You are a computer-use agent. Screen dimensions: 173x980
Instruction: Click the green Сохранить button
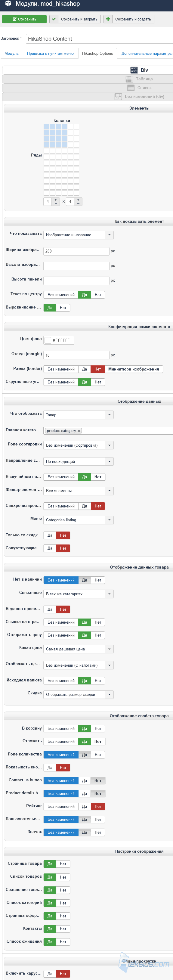(x=24, y=19)
